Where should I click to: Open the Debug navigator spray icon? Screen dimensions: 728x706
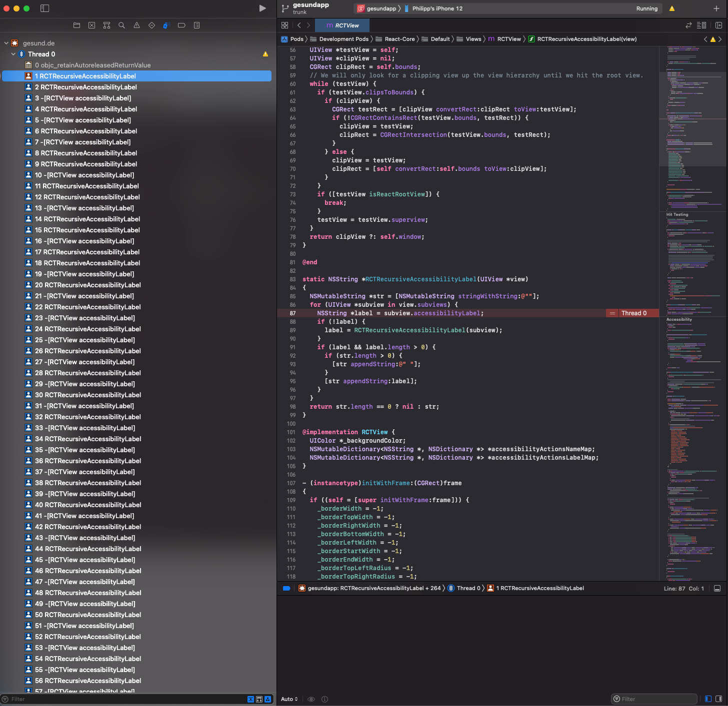click(x=166, y=25)
